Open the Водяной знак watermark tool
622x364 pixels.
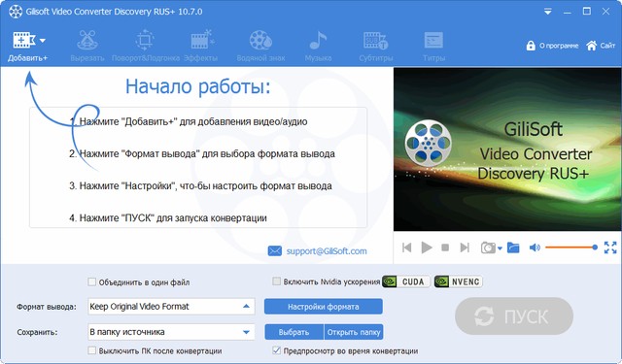click(260, 46)
